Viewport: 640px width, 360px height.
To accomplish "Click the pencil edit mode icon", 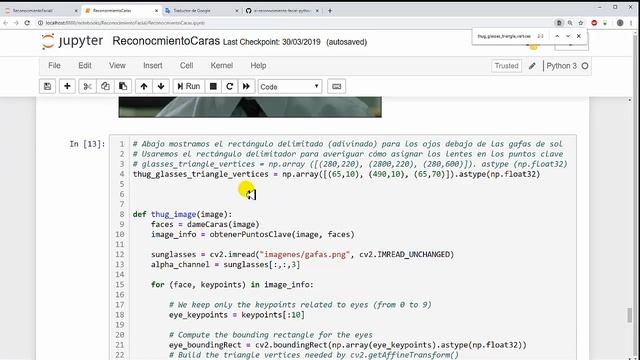I will 532,66.
